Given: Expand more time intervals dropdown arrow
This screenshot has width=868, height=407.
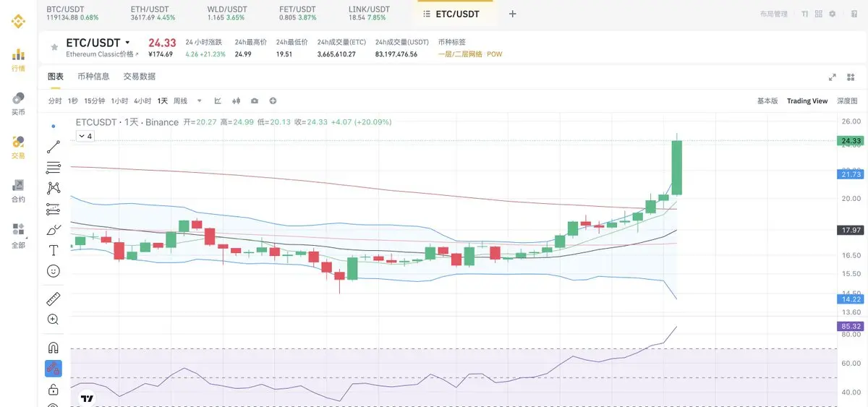Looking at the screenshot, I should click(x=199, y=100).
